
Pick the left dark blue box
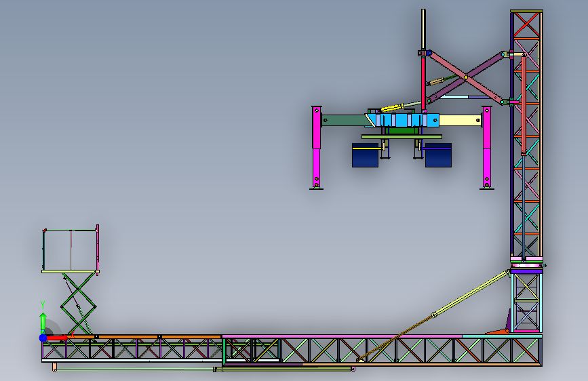pos(365,155)
